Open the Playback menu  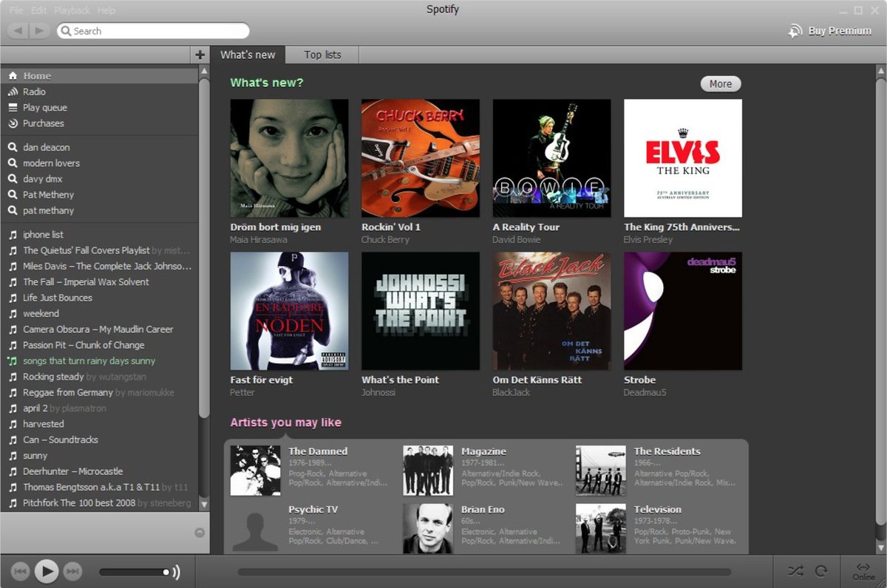[72, 10]
